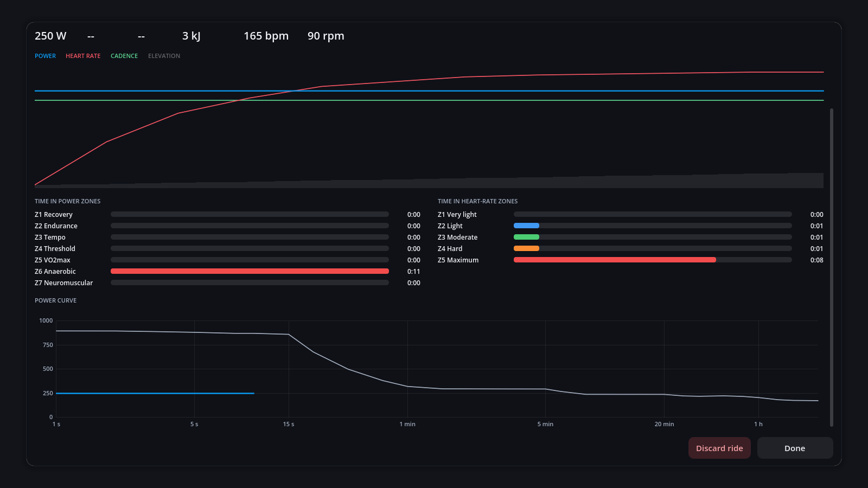Viewport: 868px width, 488px height.
Task: Click the empty Z7 Neuromuscular zone bar
Action: pos(250,282)
